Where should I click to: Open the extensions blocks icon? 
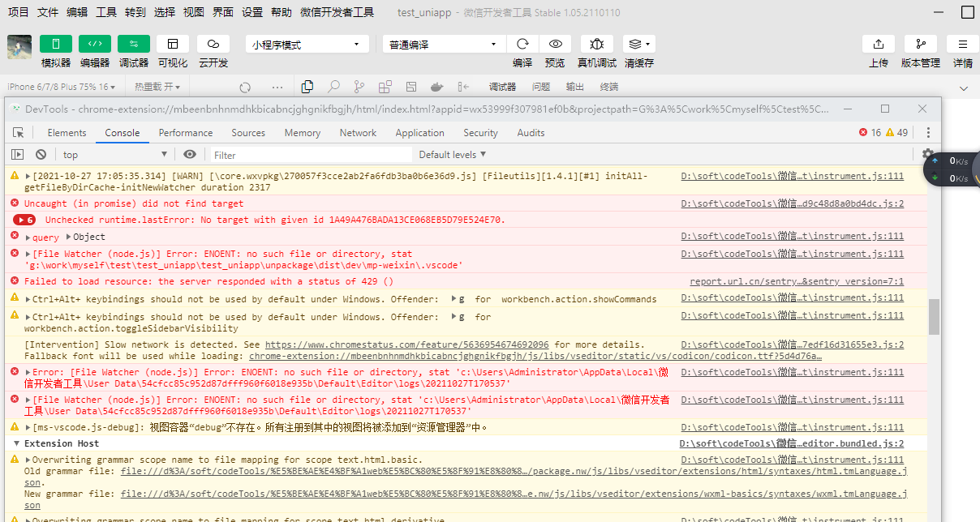[385, 87]
